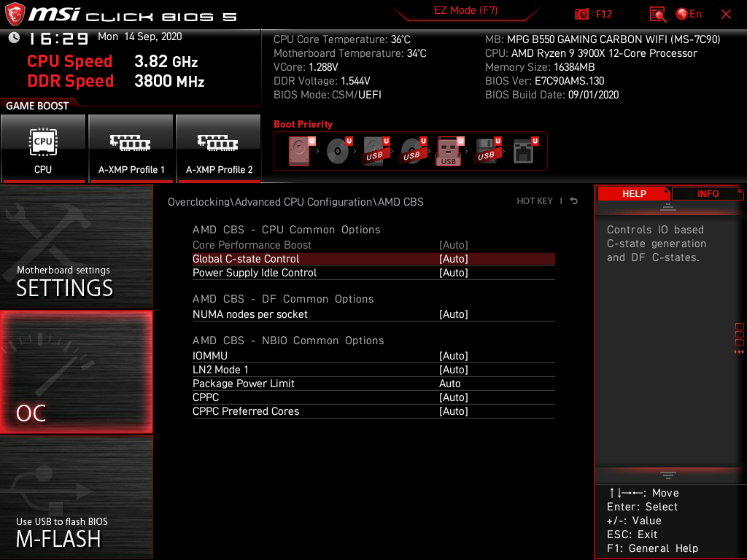Open the BIOS search magnifier icon
747x560 pixels.
[657, 15]
